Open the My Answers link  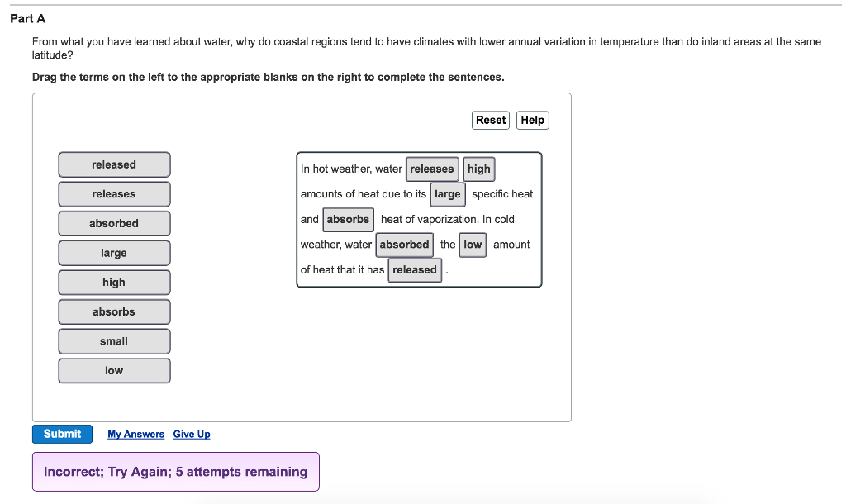[135, 435]
